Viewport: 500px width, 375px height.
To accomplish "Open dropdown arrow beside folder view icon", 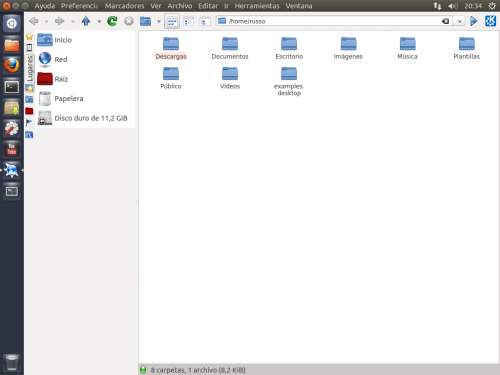I will 159,22.
